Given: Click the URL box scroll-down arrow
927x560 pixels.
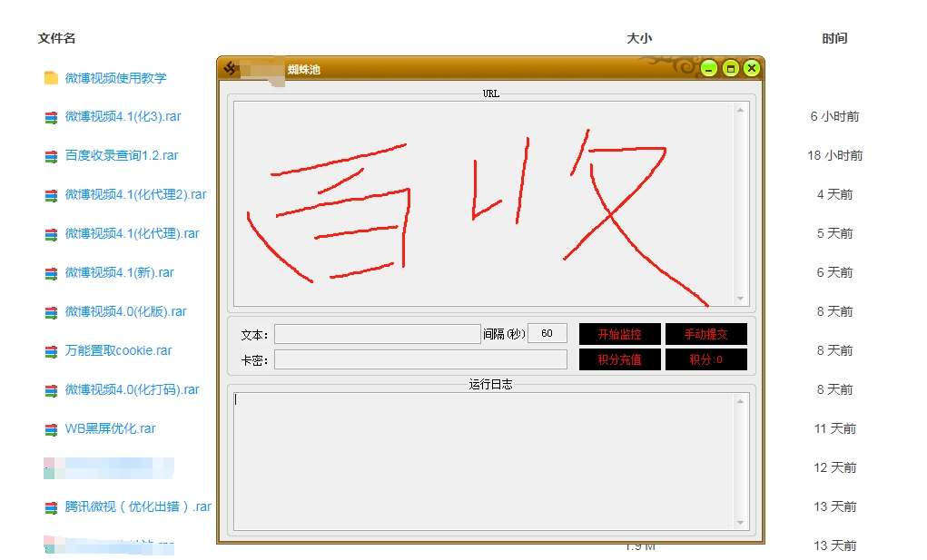Looking at the screenshot, I should (740, 299).
